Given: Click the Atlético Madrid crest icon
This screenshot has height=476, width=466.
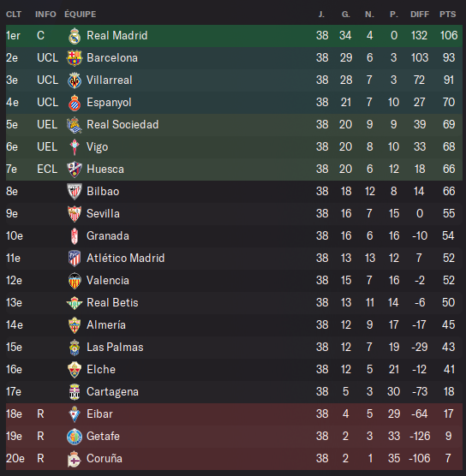Looking at the screenshot, I should click(x=75, y=259).
